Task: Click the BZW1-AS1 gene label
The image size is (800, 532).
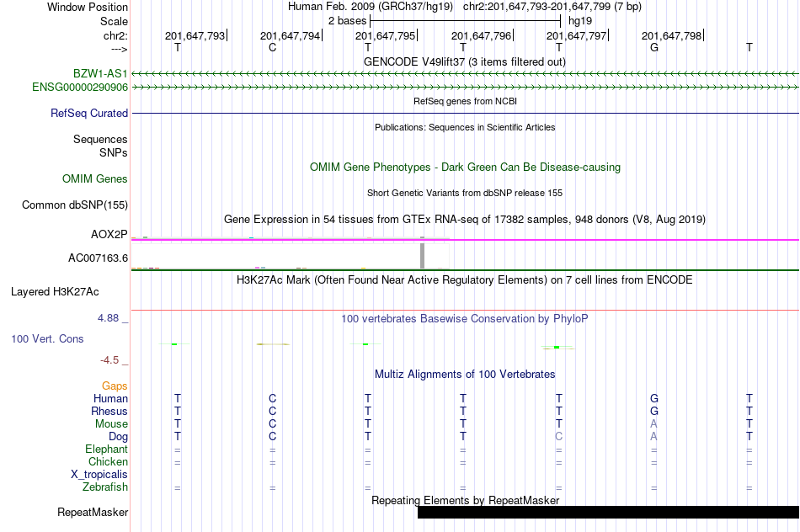Action: click(100, 73)
